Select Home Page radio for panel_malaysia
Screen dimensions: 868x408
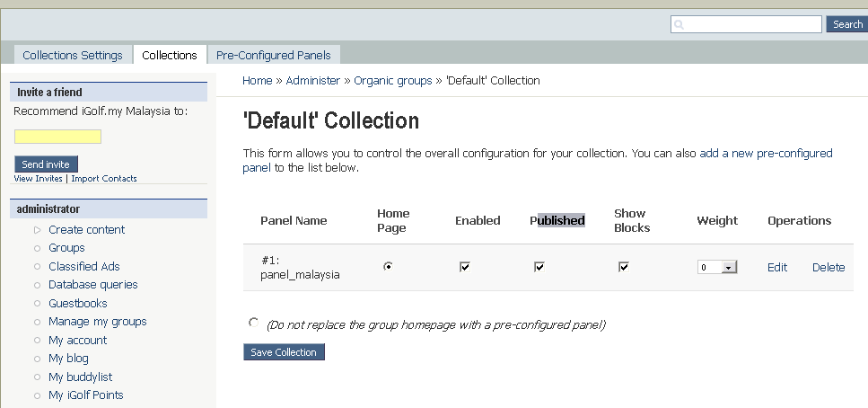[388, 267]
